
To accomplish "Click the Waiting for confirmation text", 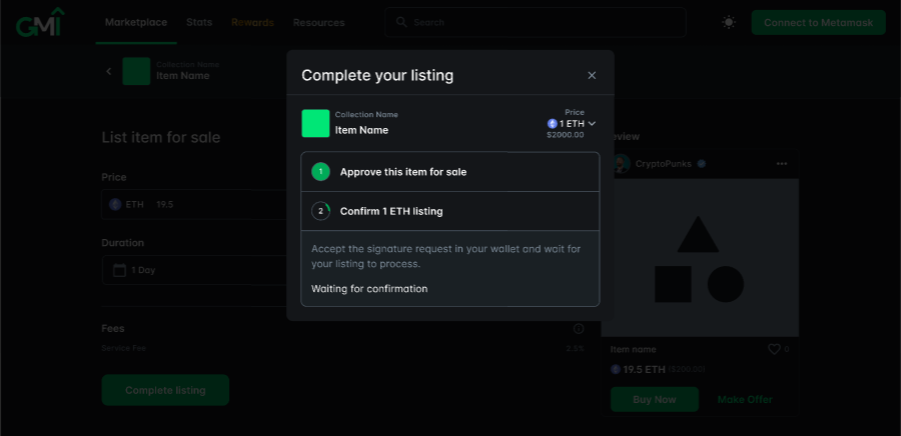I will (369, 288).
